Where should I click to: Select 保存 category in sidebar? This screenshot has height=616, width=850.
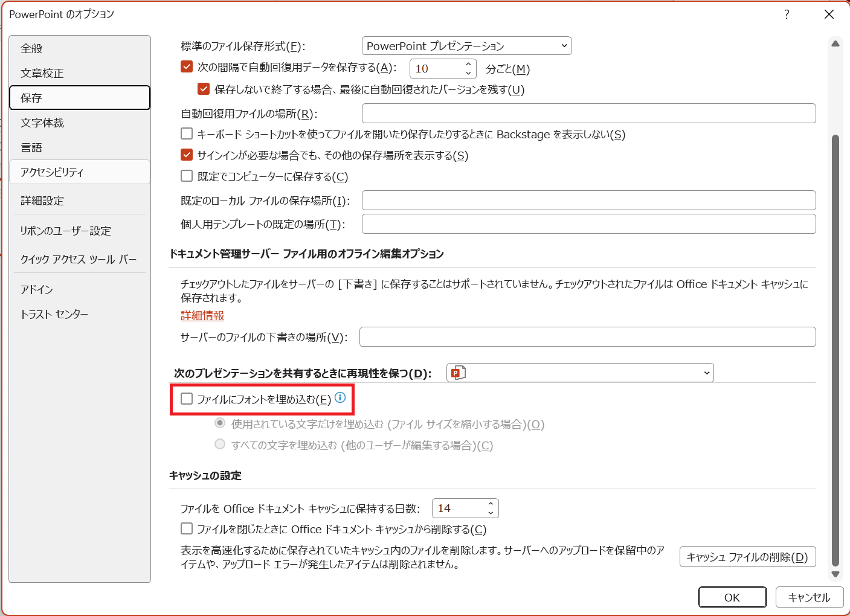coord(80,98)
